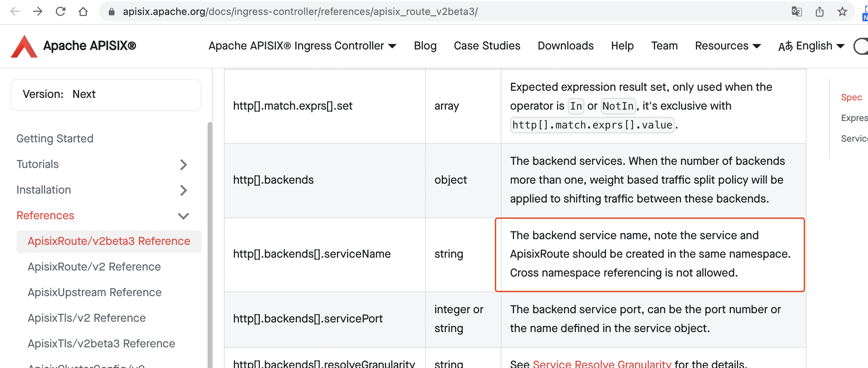Image resolution: width=868 pixels, height=368 pixels.
Task: Open the browser home page icon
Action: click(x=83, y=11)
